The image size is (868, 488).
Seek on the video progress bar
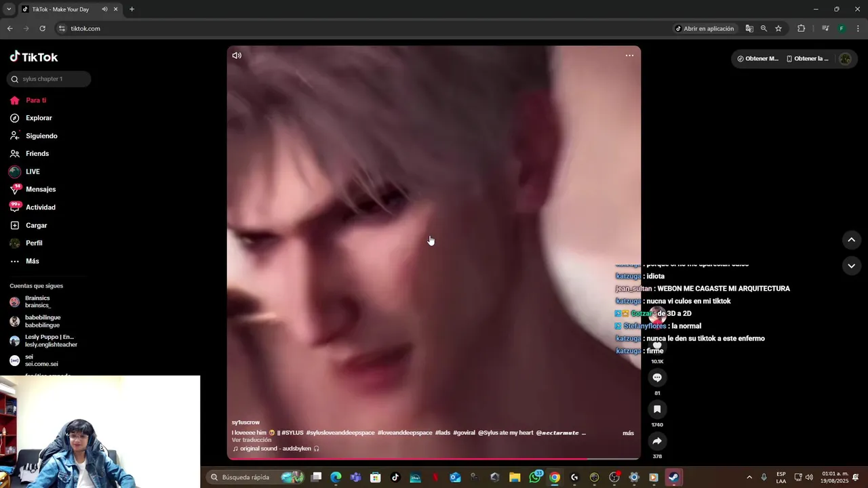(x=434, y=459)
